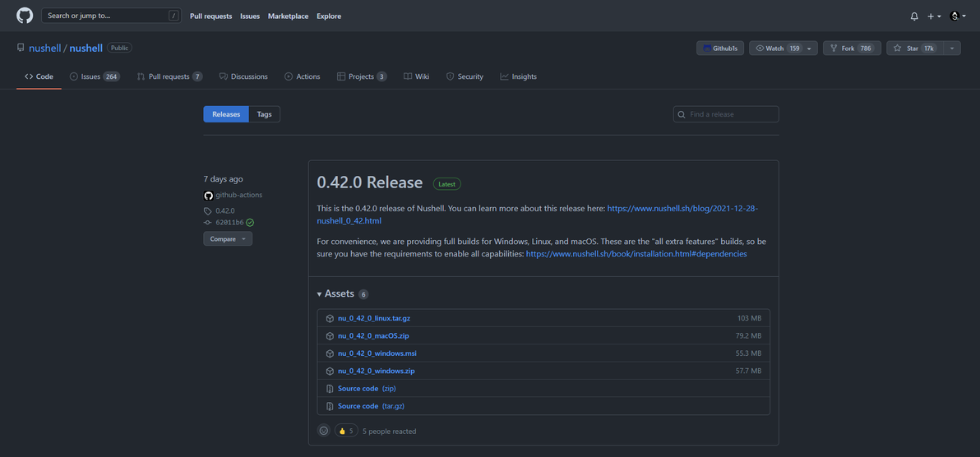Viewport: 980px width, 457px height.
Task: Download nu_0_42_0_windows.msi
Action: point(377,353)
